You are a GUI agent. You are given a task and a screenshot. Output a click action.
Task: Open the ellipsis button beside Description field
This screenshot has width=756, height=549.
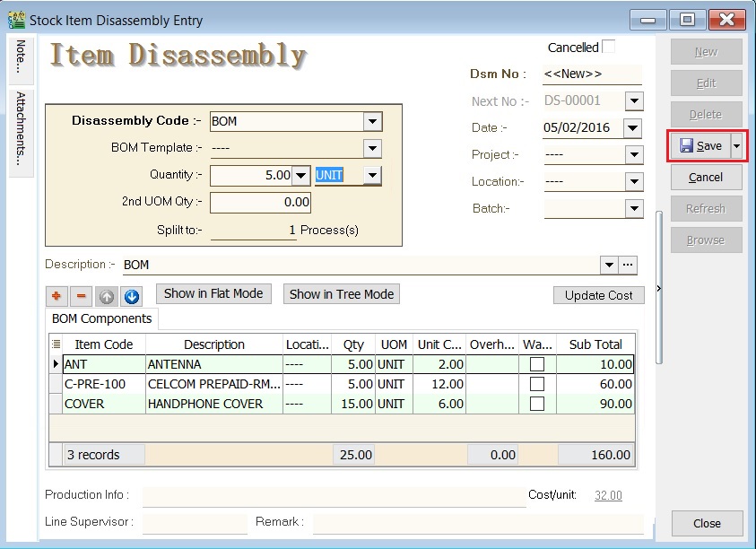[626, 265]
